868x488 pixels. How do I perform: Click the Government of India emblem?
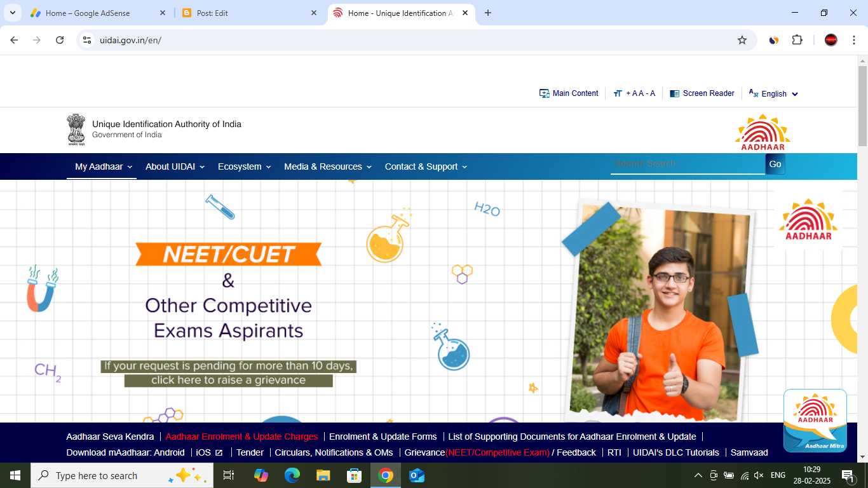pyautogui.click(x=76, y=130)
